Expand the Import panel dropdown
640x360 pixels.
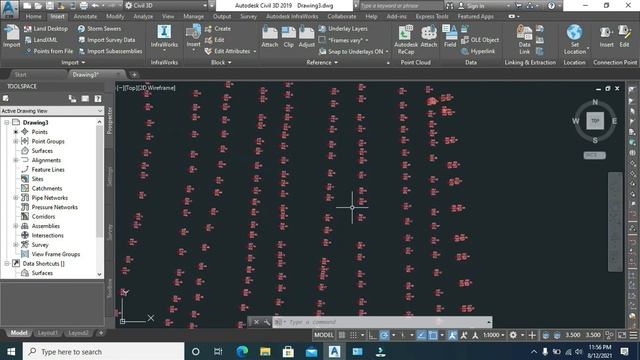point(73,62)
